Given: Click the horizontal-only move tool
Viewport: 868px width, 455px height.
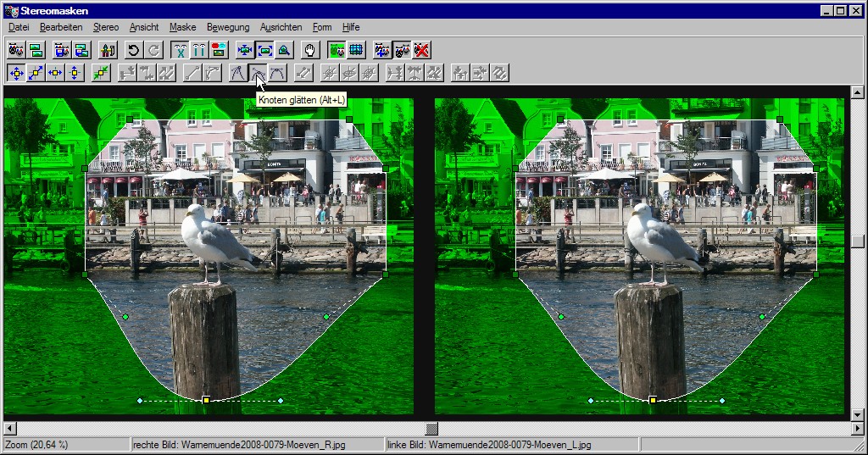Looking at the screenshot, I should coord(55,73).
